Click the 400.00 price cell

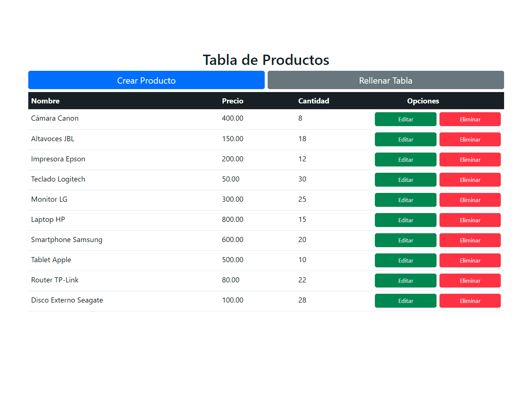click(x=257, y=119)
